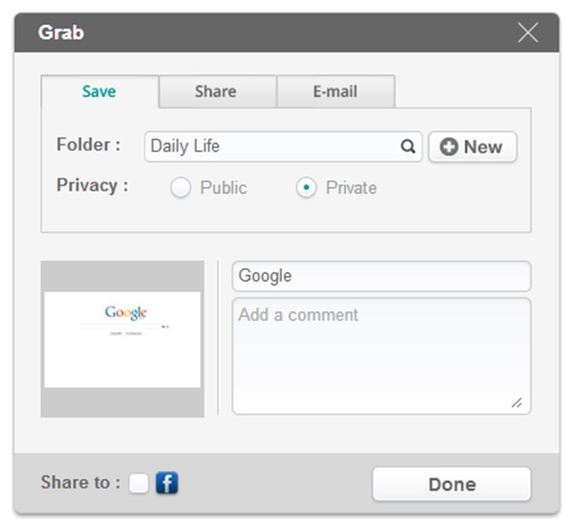Click the Privacy label text

[x=92, y=185]
